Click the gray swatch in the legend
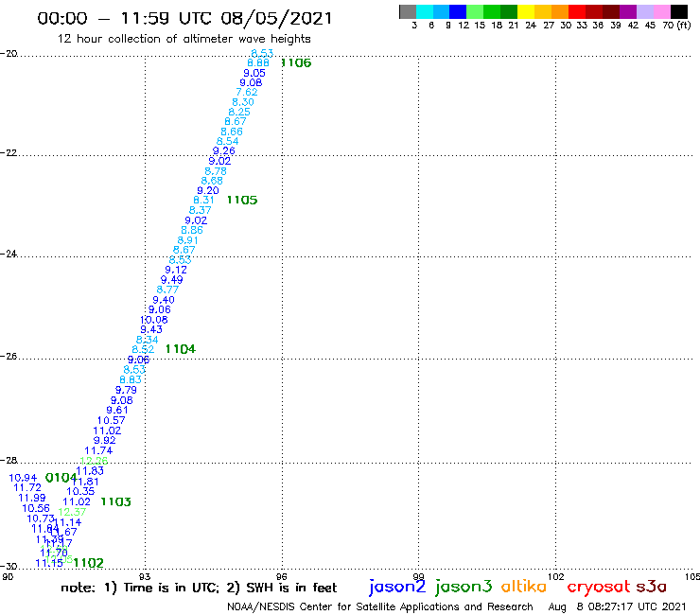This screenshot has width=700, height=615. (x=408, y=12)
